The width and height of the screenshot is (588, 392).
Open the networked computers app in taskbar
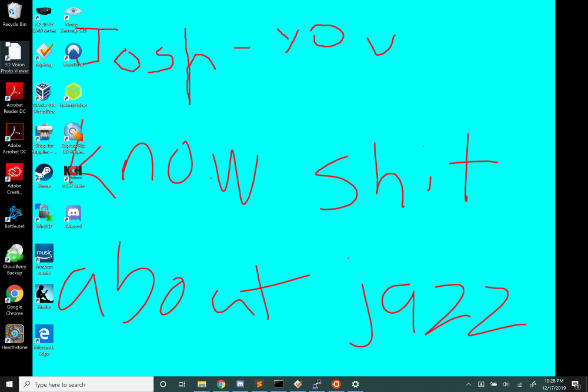click(317, 384)
